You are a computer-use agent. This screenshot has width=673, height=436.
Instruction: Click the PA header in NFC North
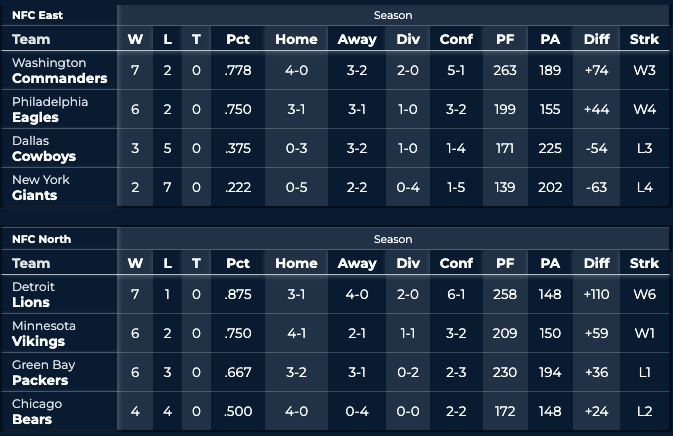550,263
